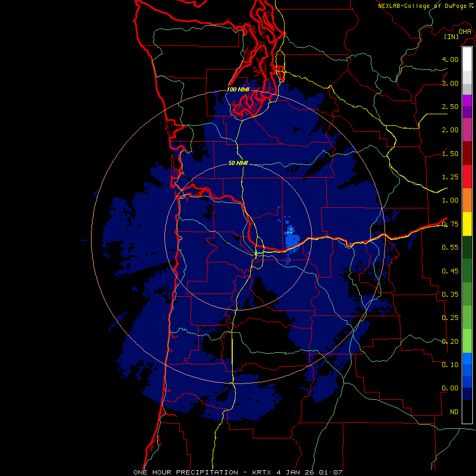Pick the navy swatch just above ND
Screen dimensions: 476x476
(x=467, y=393)
